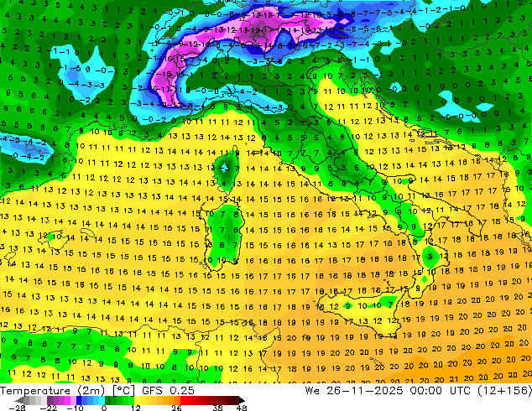Image resolution: width=532 pixels, height=411 pixels.
Task: Click the '00:00 UTC' time label
Action: (440, 391)
